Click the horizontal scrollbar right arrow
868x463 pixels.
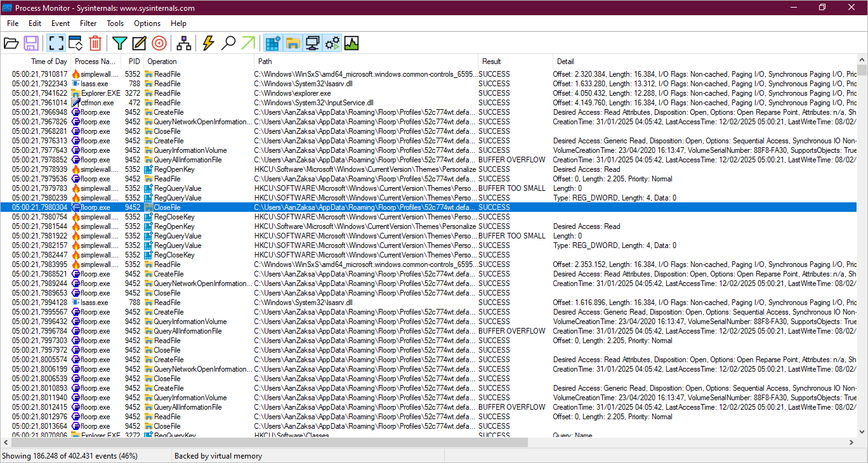coord(851,442)
